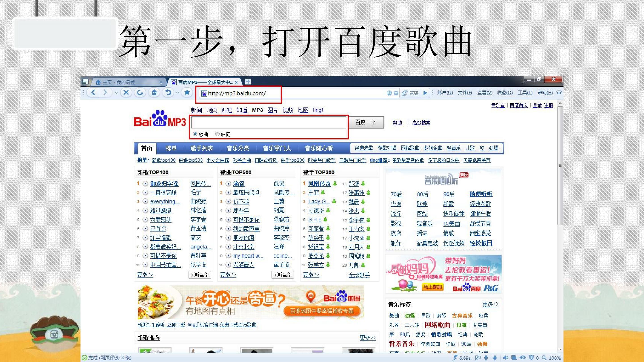Play the song 滴答 icon
Viewport: 644px width, 362px height.
[228, 184]
